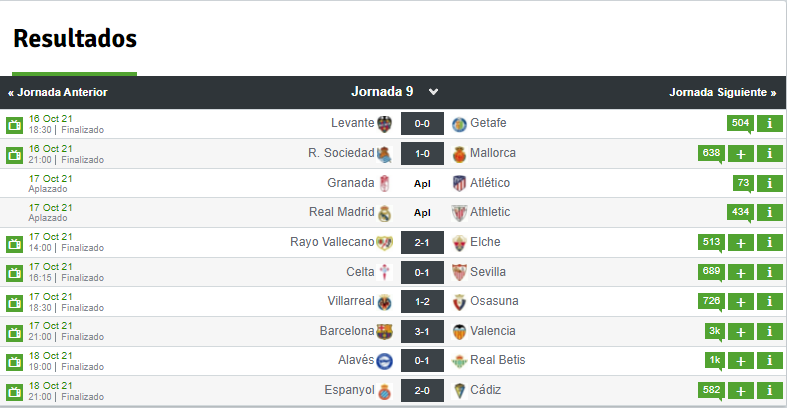
Task: Click the TV icon for Levante vs Getafe
Action: coord(14,125)
